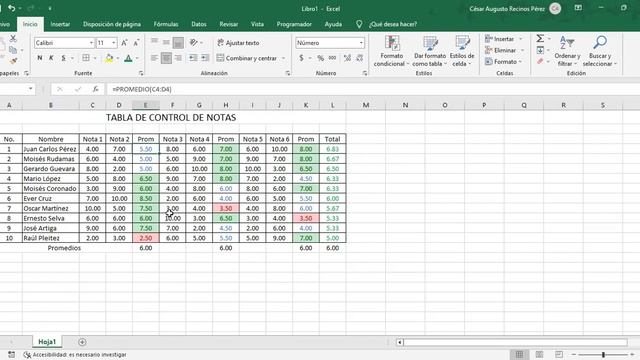The image size is (640, 360).
Task: Click the insert function fx icon
Action: (x=96, y=89)
